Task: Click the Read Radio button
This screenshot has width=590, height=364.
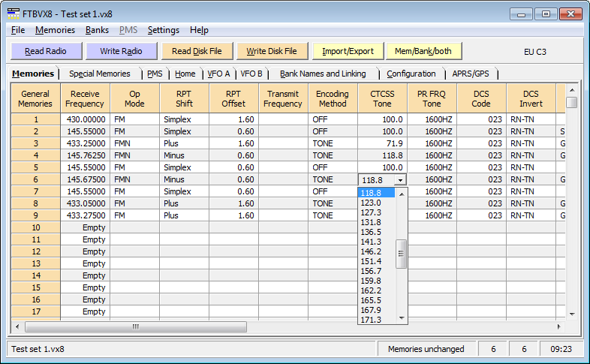Action: (47, 51)
